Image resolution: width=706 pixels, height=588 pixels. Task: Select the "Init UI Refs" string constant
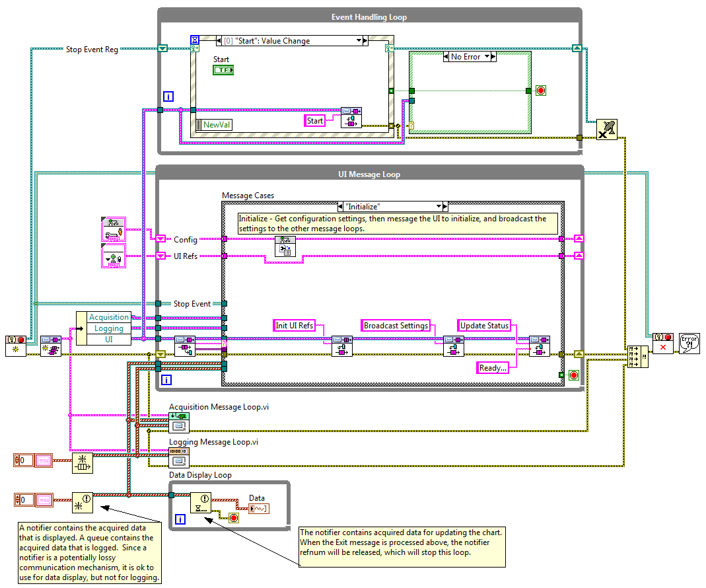point(295,326)
